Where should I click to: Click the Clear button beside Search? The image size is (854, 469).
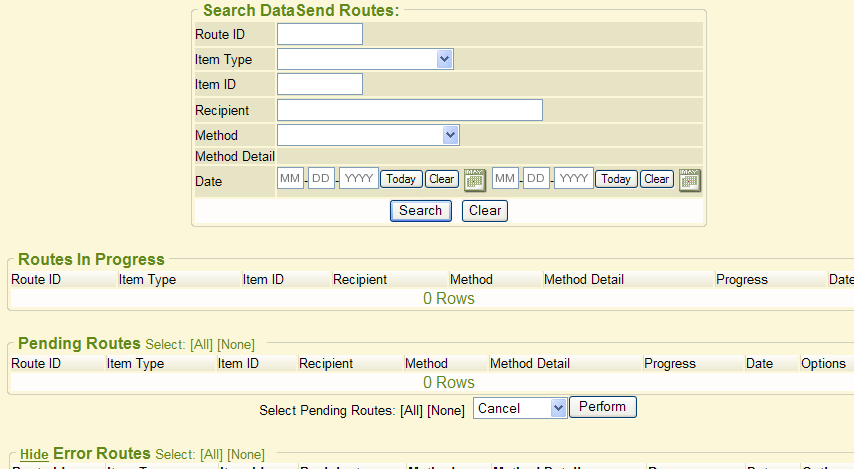[485, 211]
